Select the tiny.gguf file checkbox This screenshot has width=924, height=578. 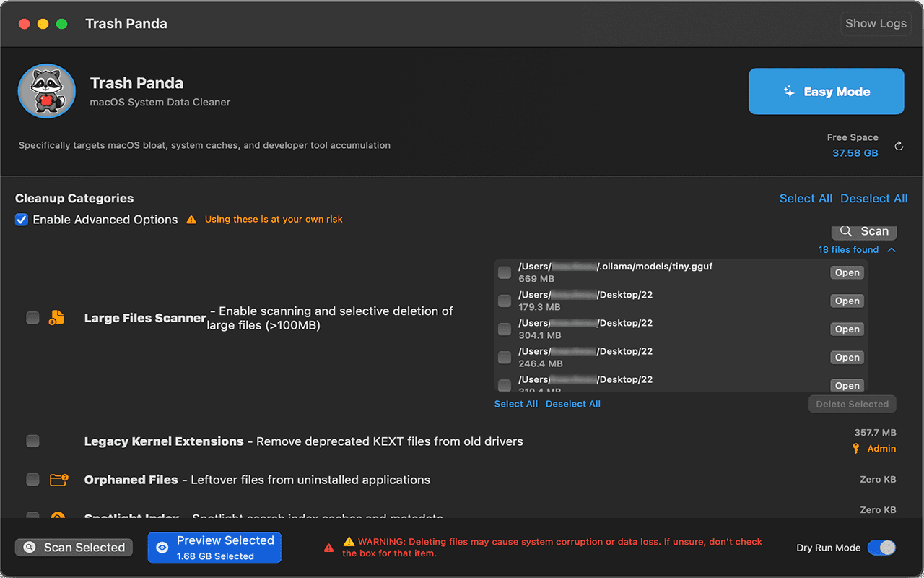[x=505, y=273]
